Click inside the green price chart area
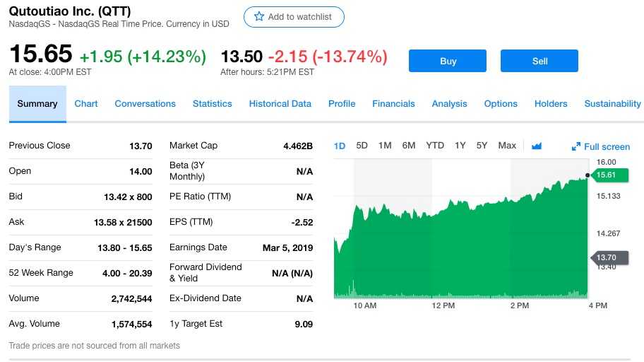This screenshot has height=362, width=644. coord(459,247)
